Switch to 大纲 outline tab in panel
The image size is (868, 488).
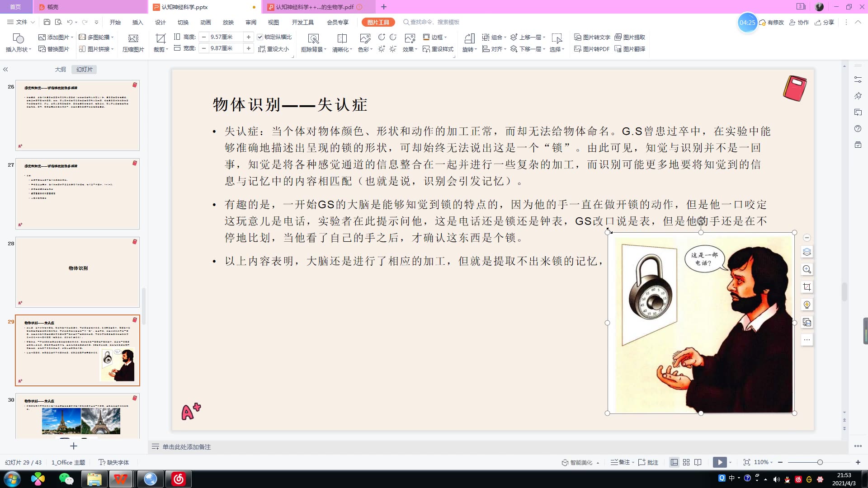(x=61, y=69)
